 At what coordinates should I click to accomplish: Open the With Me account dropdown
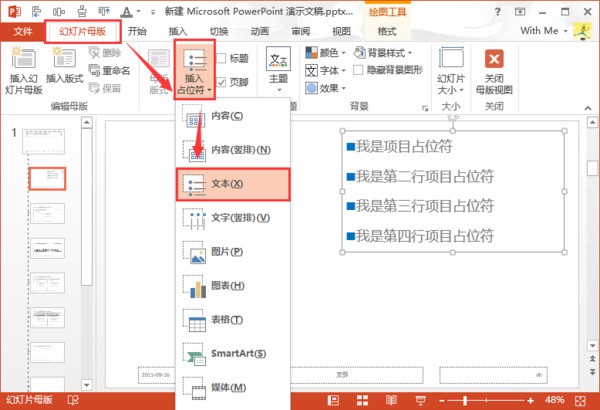click(544, 31)
